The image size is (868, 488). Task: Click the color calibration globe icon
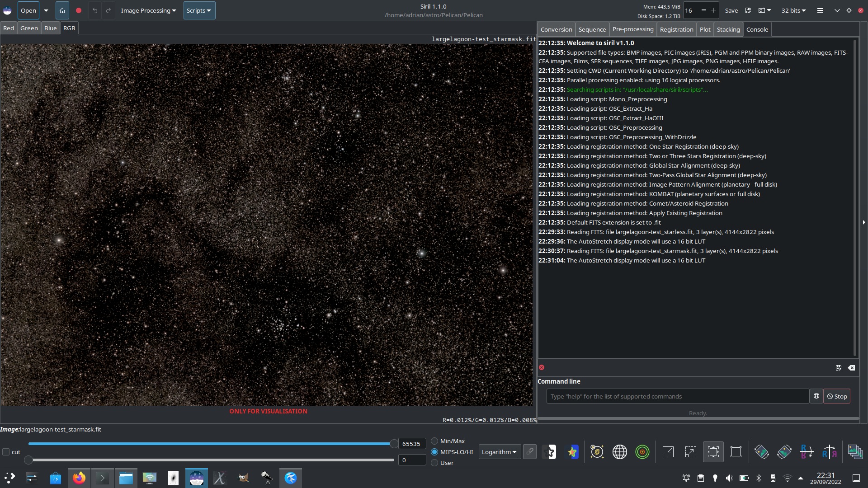[620, 452]
